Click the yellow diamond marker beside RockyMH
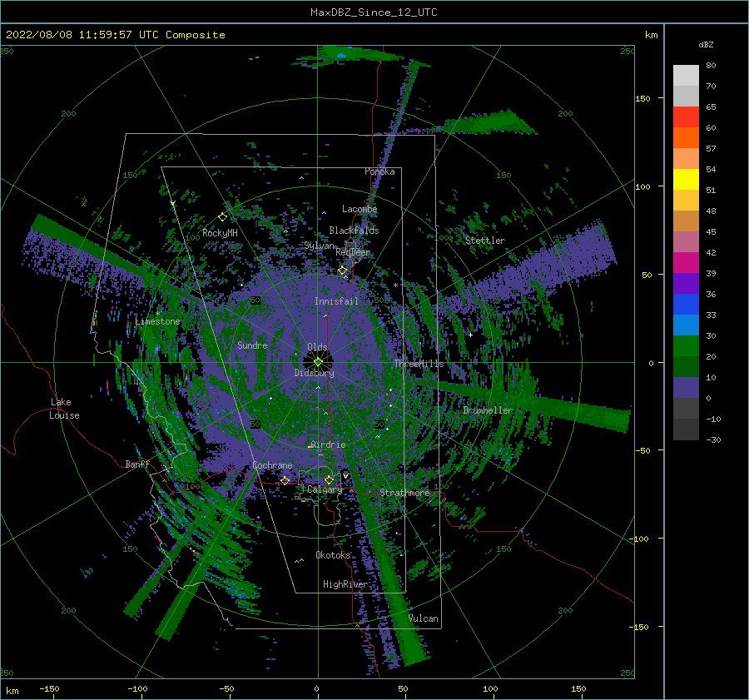749x700 pixels. tap(222, 217)
